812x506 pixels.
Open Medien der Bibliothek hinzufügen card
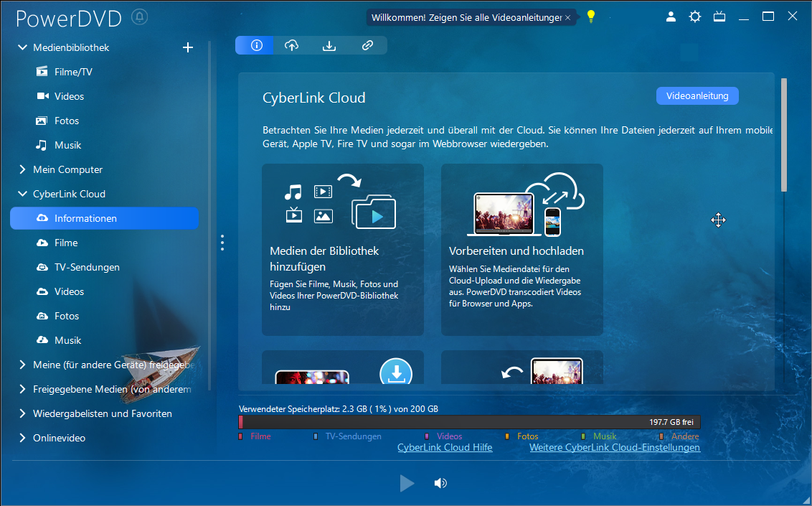click(343, 250)
